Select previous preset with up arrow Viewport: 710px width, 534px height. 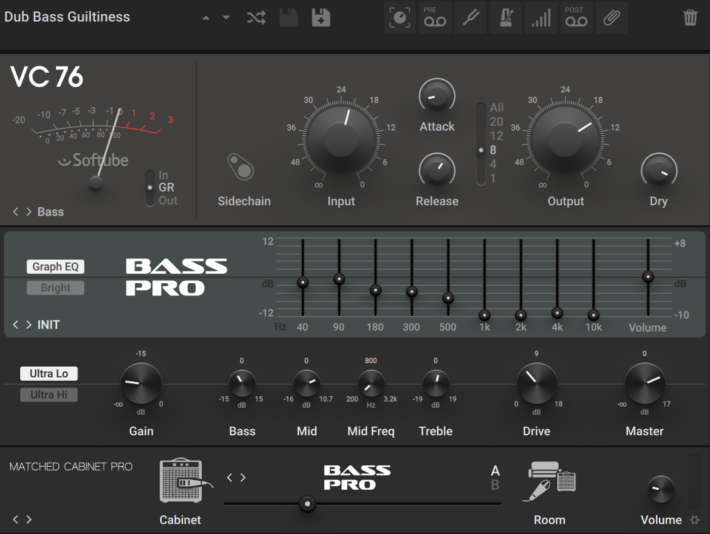pyautogui.click(x=206, y=18)
